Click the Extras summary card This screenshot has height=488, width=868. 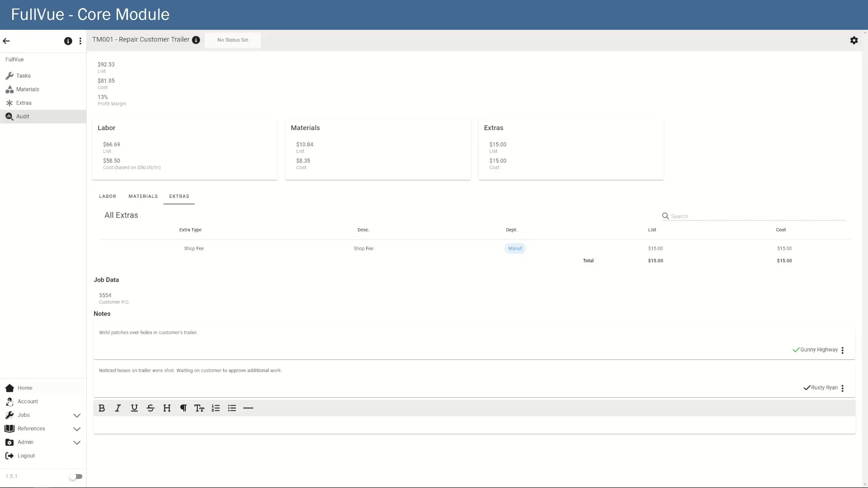coord(571,150)
